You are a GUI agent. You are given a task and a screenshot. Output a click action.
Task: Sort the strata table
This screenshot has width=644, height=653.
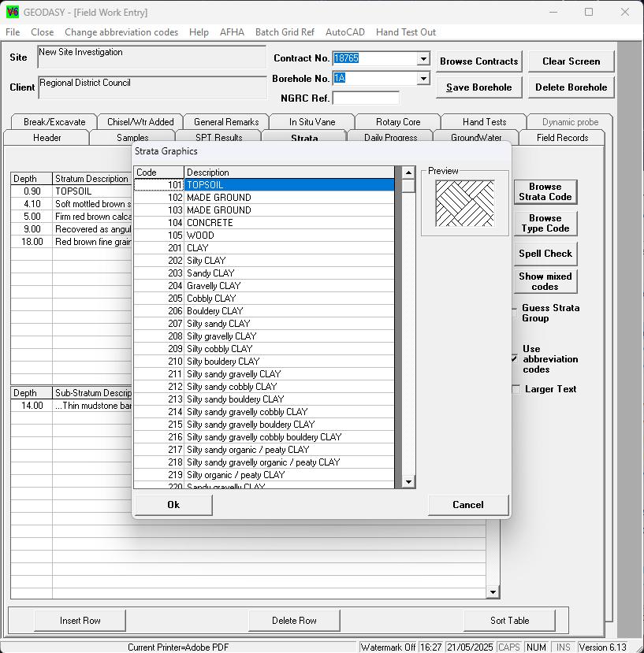click(512, 621)
